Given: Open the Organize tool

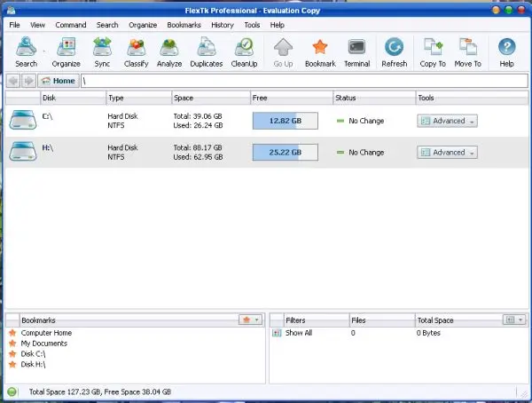Looking at the screenshot, I should coord(66,52).
